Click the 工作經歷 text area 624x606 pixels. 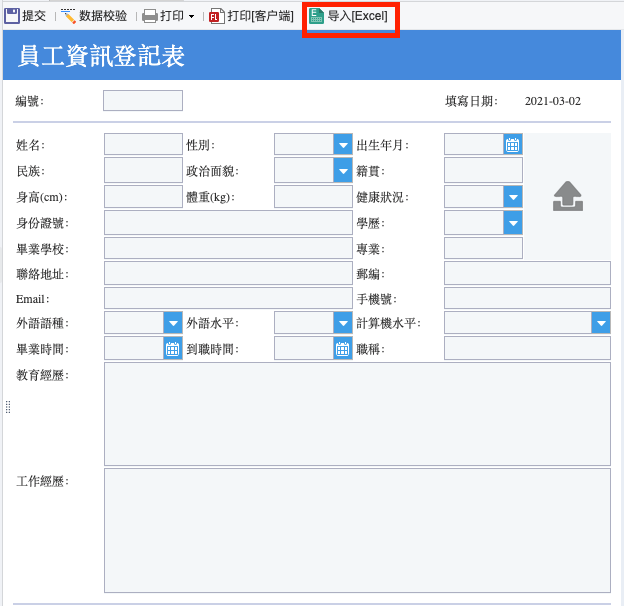[357, 530]
